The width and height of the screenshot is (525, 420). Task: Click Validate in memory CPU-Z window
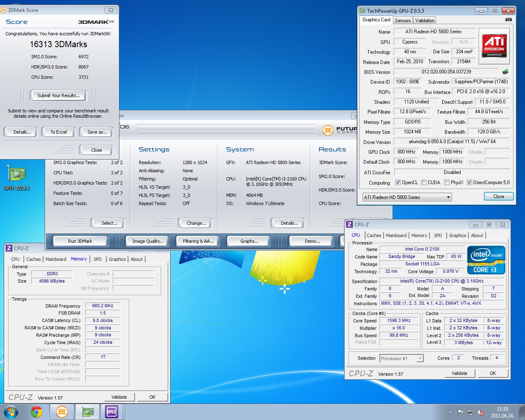click(x=119, y=397)
